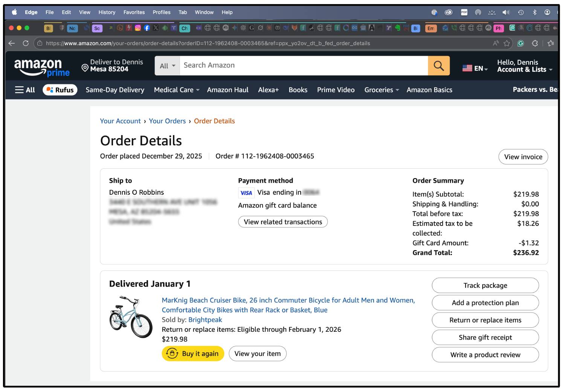Click the pink Ph icon on the bookmarks bar
The width and height of the screenshot is (565, 392).
coord(498,28)
